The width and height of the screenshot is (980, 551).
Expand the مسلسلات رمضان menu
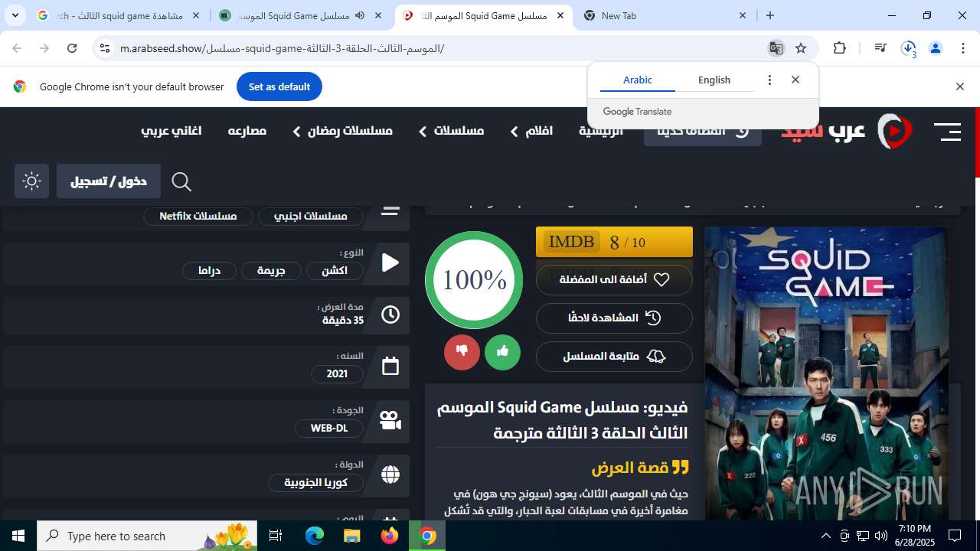[x=342, y=131]
